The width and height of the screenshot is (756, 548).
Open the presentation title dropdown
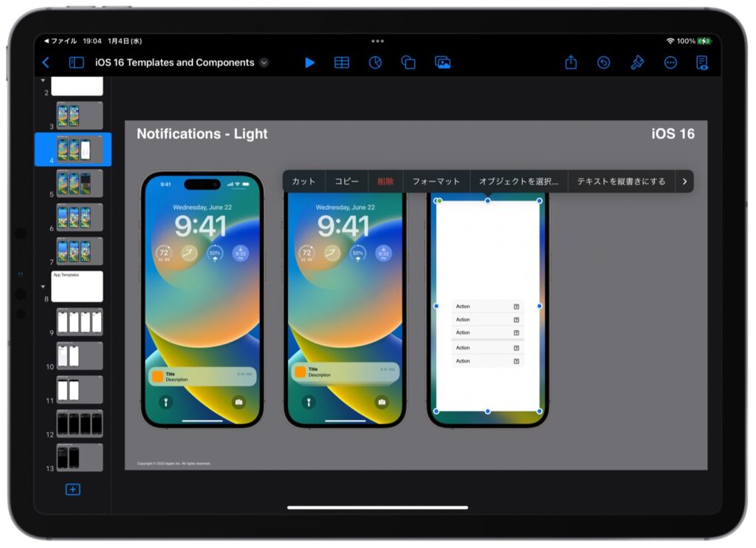tap(264, 63)
